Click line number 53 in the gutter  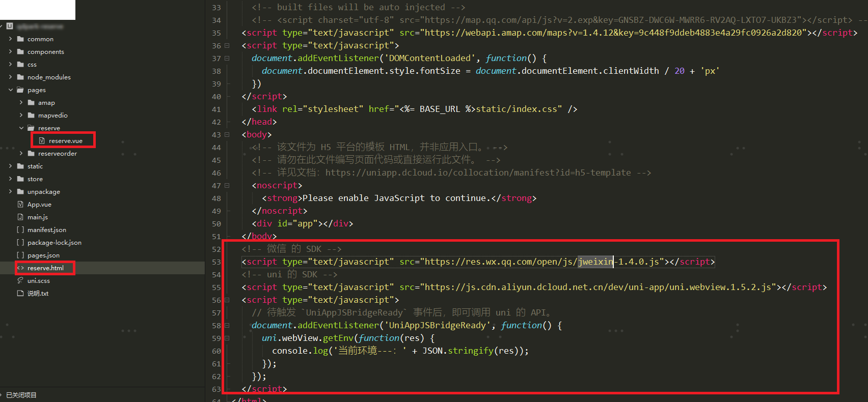(216, 262)
